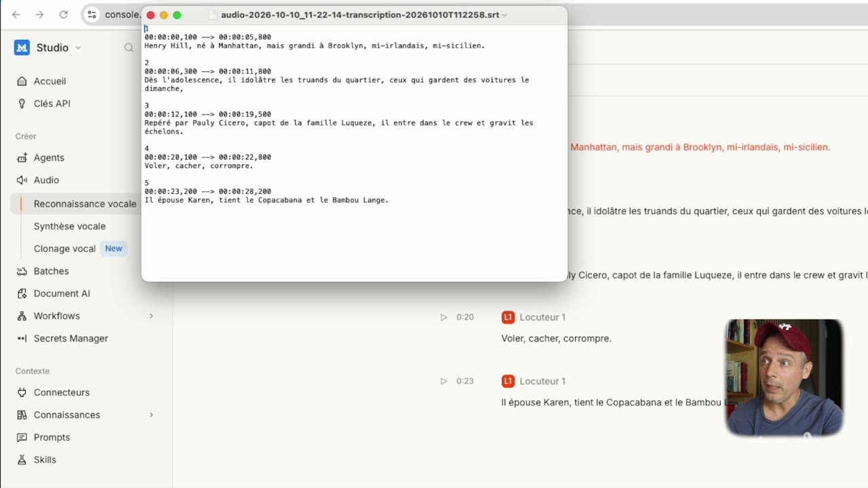Click the L1 speaker badge at 0:20

click(x=508, y=317)
